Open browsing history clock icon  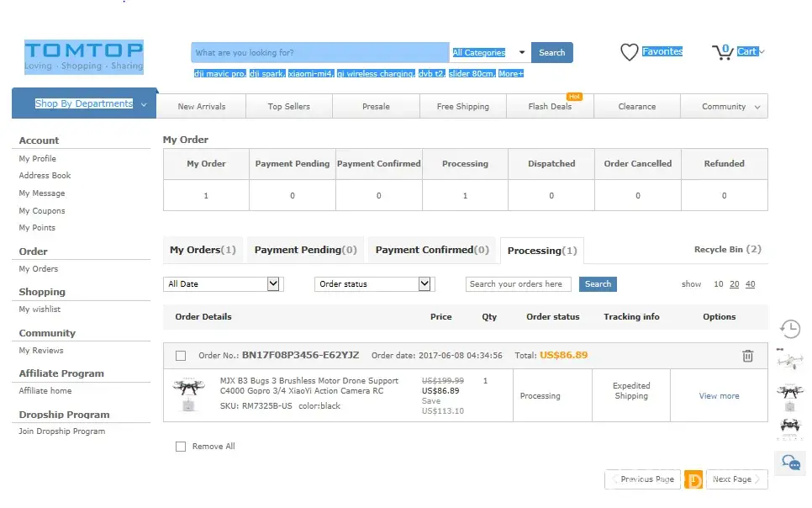tap(789, 329)
